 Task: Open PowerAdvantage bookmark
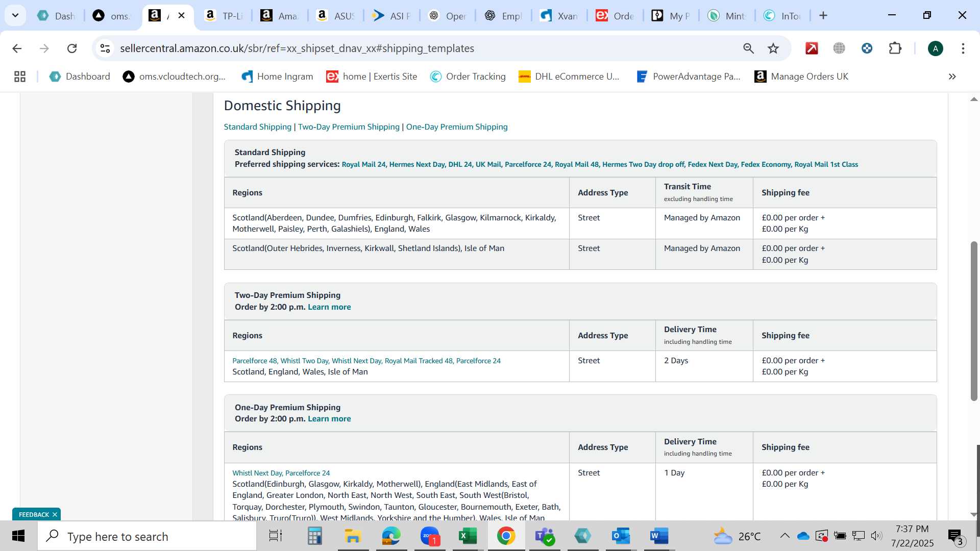689,77
